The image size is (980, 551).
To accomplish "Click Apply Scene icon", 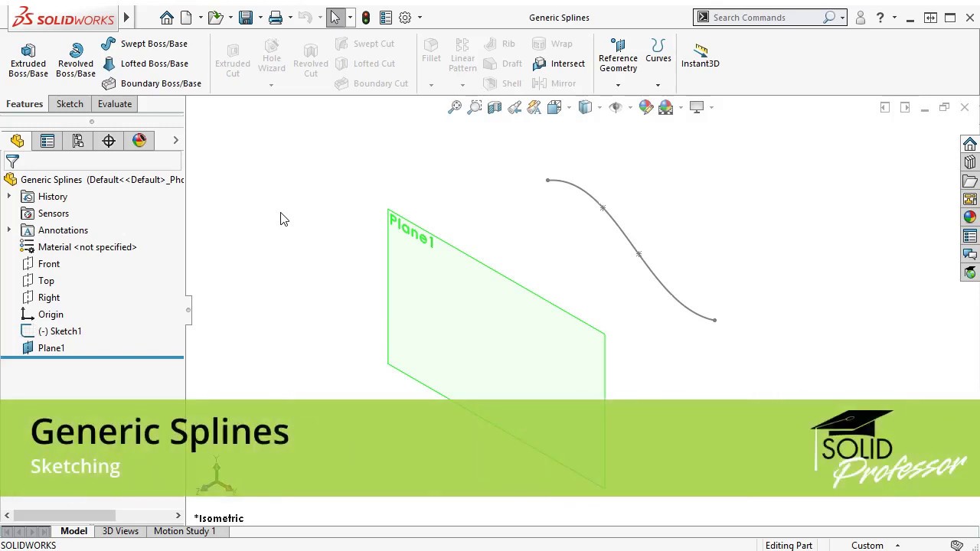I will click(665, 107).
